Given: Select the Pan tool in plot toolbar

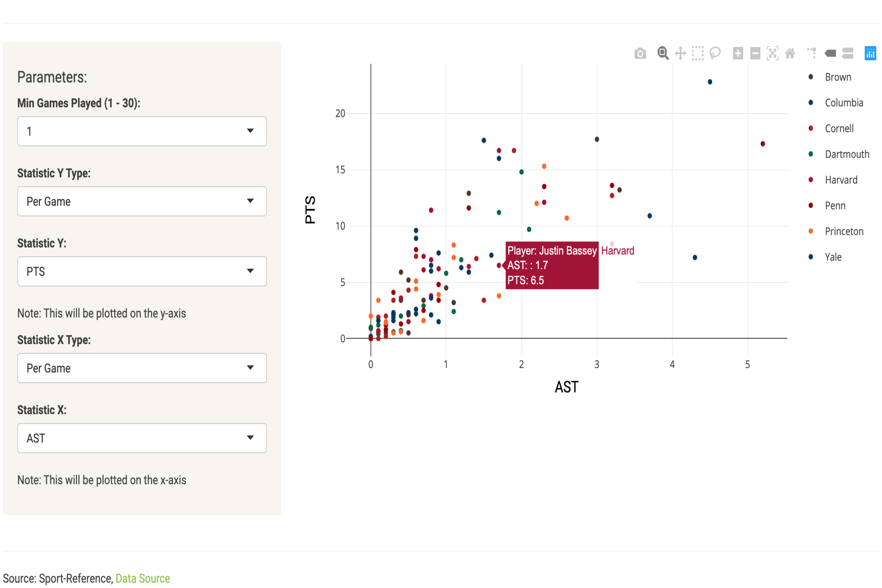Looking at the screenshot, I should [x=680, y=54].
